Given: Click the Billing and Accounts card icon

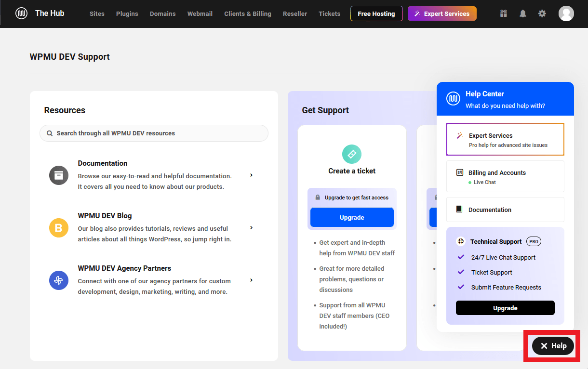Looking at the screenshot, I should [x=459, y=172].
